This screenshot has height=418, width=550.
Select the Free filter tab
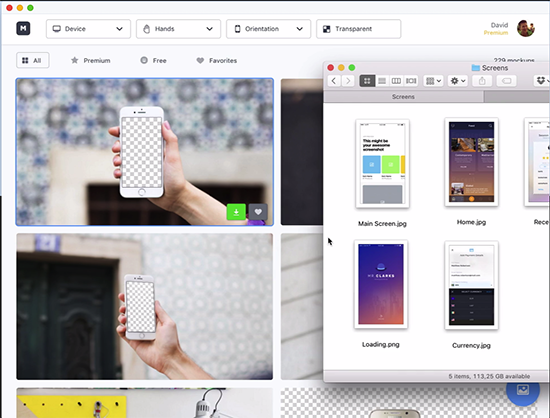point(154,61)
